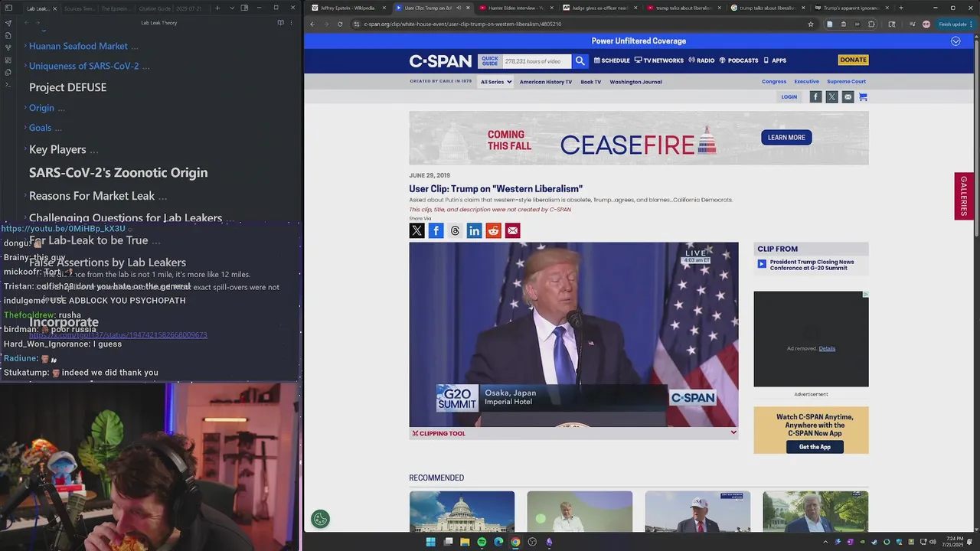The height and width of the screenshot is (551, 980).
Task: Open Spotify from the taskbar
Action: tap(482, 542)
